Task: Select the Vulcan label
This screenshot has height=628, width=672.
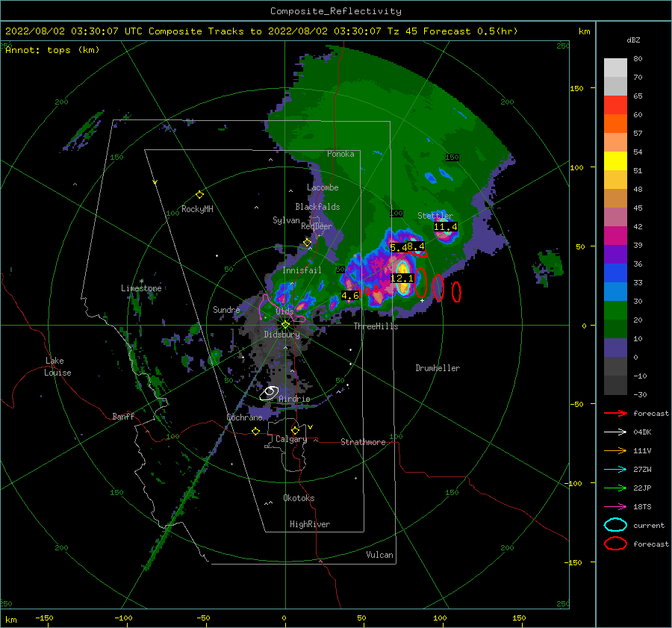Action: [379, 555]
